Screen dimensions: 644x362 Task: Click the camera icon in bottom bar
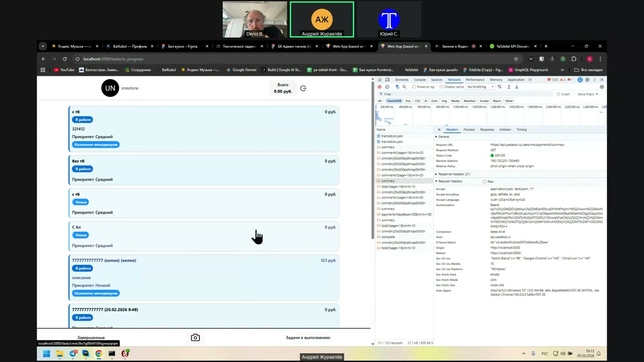point(195,338)
